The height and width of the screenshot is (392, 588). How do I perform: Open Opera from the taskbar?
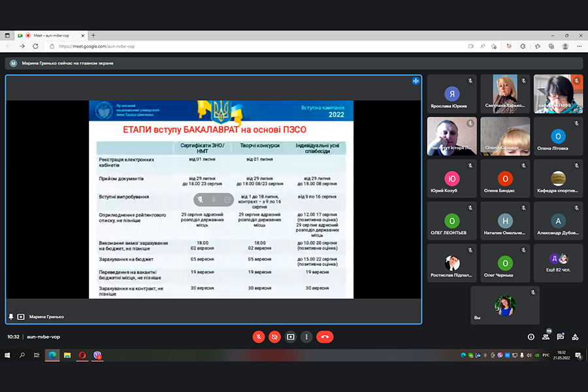82,355
